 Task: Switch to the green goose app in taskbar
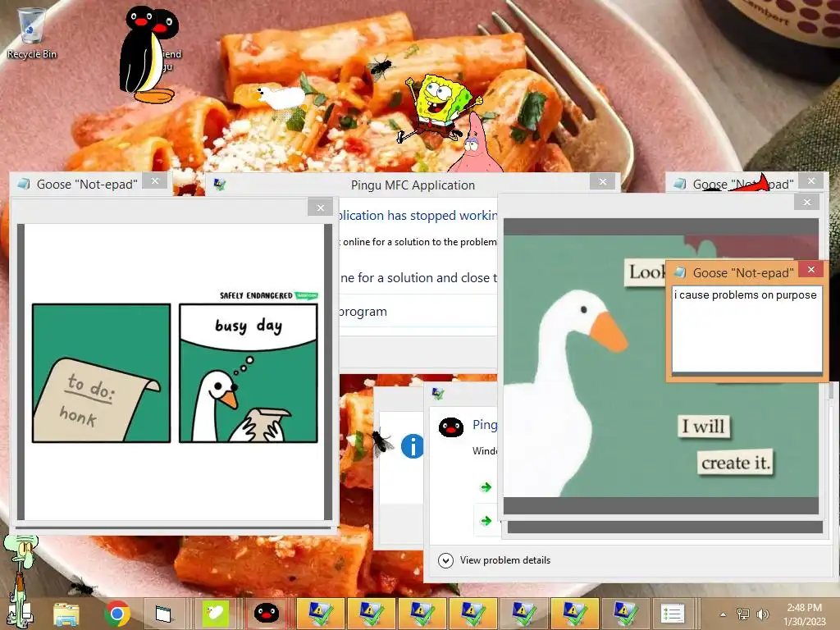click(216, 614)
